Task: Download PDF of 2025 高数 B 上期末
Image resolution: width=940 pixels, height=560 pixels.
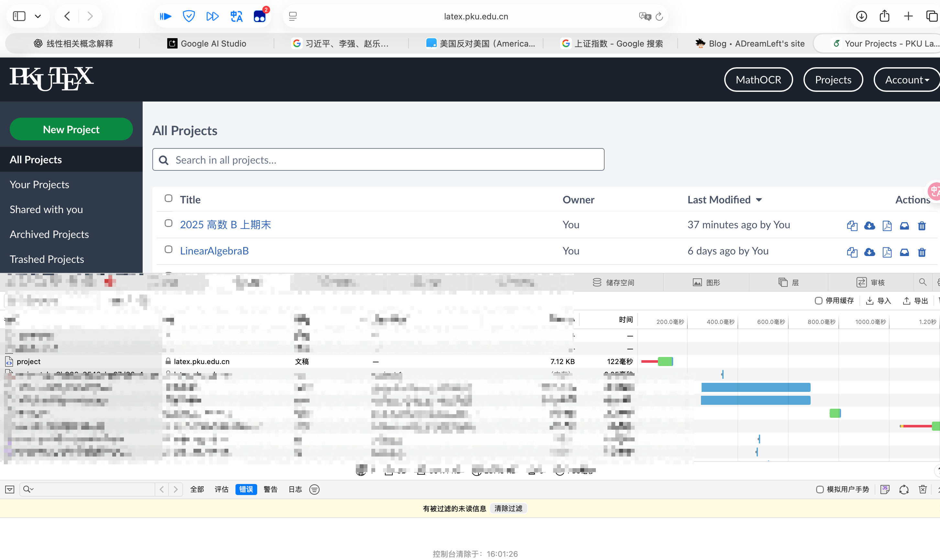Action: (887, 226)
